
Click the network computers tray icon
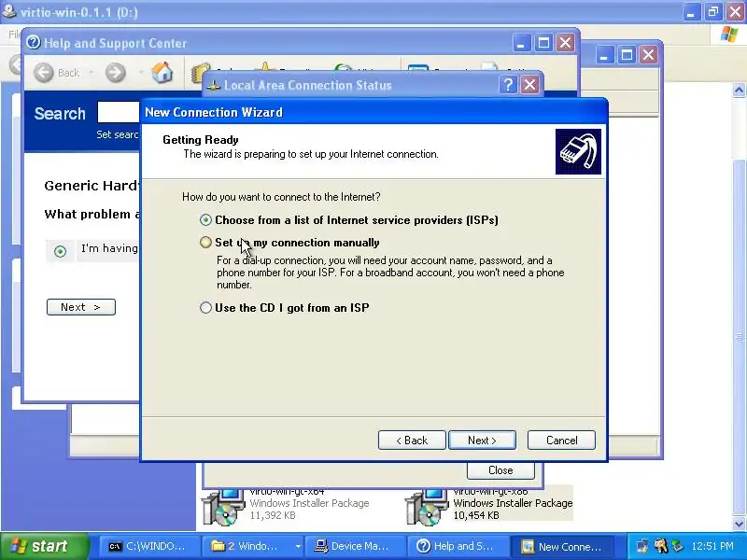[x=642, y=546]
